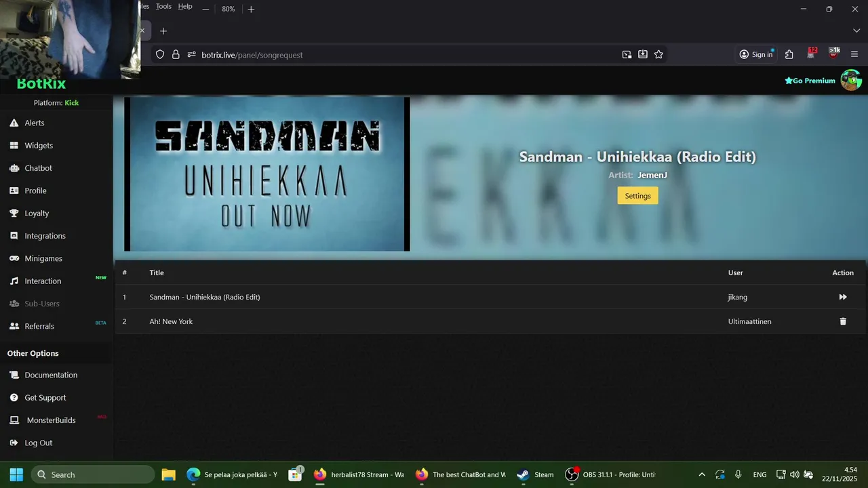
Task: Bookmark this page with the star
Action: pos(658,55)
